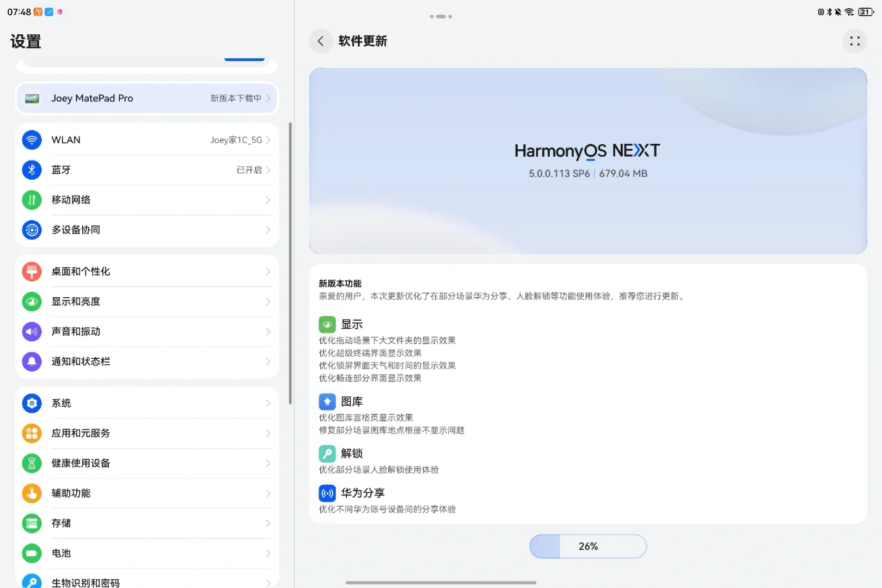Image resolution: width=882 pixels, height=588 pixels.
Task: Tap the 5.0.0.113 SP6 version text
Action: coord(559,173)
